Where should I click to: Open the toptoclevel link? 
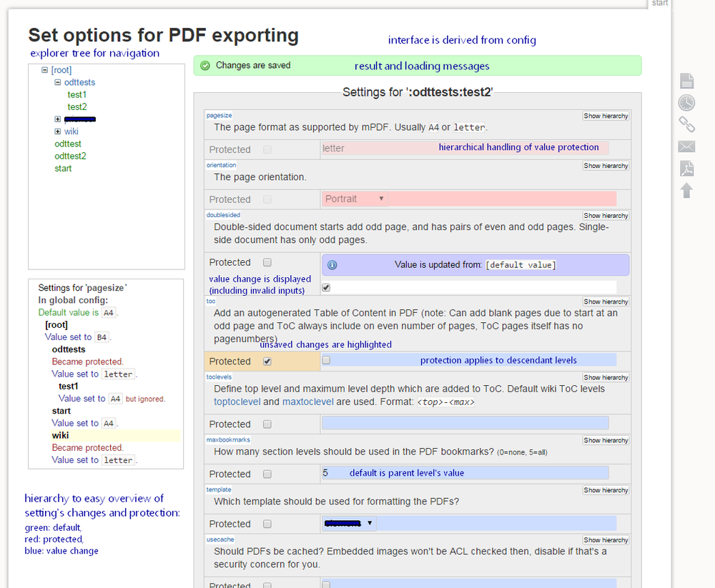coord(237,402)
